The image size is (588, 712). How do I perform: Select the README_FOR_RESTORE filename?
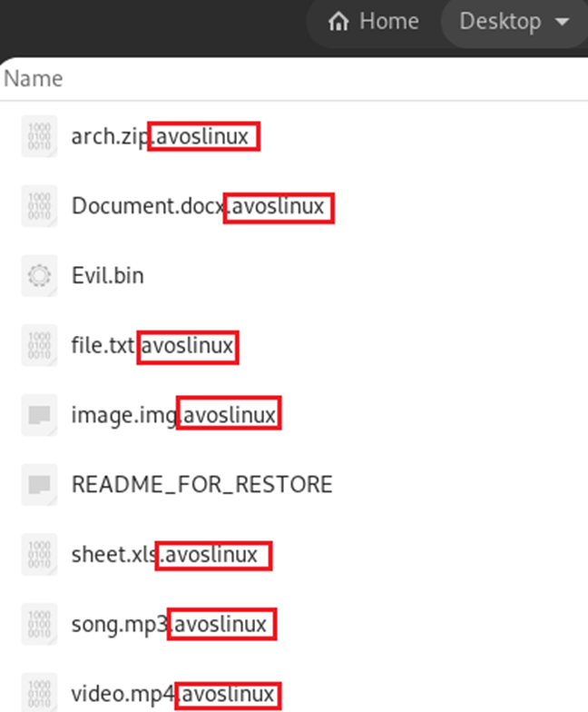(x=201, y=484)
